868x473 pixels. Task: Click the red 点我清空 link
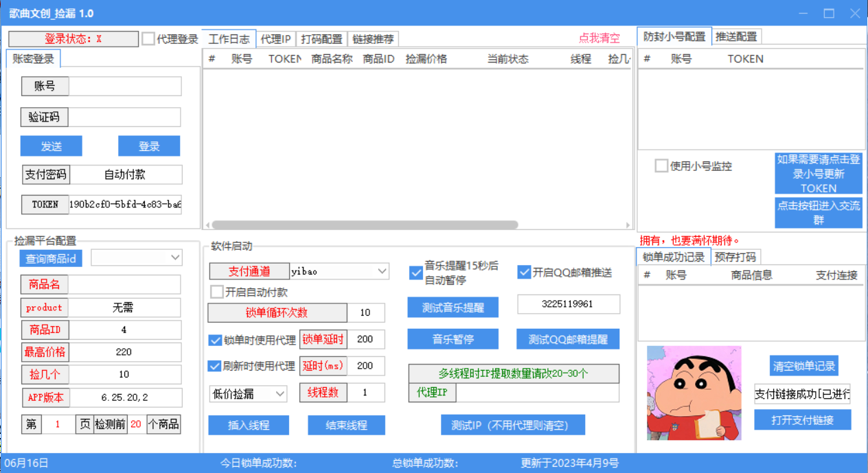599,38
